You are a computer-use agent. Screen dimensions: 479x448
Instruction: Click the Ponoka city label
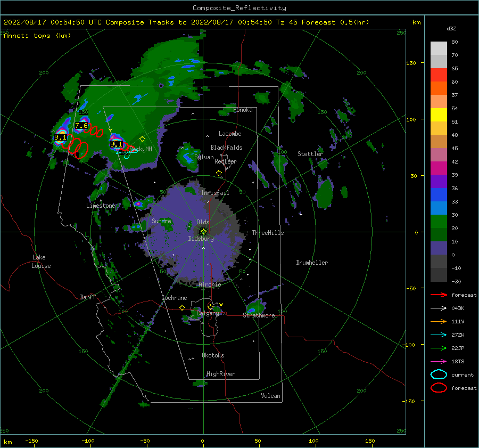point(243,110)
